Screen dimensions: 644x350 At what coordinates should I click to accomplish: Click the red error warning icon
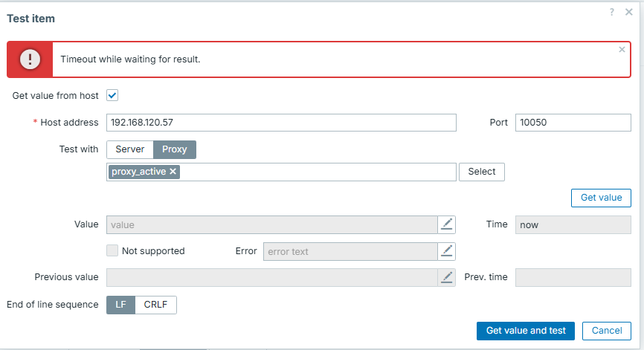click(x=30, y=59)
